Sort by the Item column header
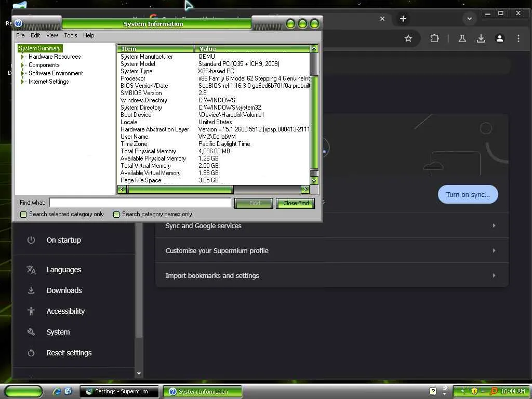The height and width of the screenshot is (399, 532). click(156, 48)
